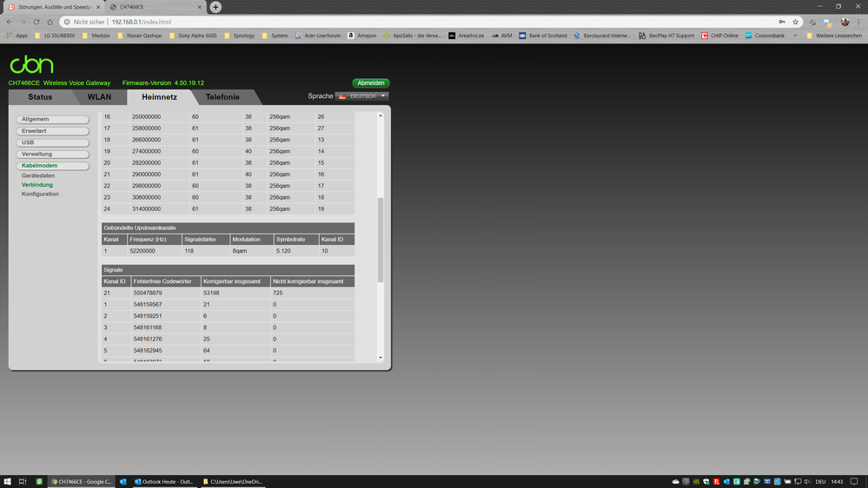
Task: Open the Konfiguration submenu entry
Action: [40, 195]
